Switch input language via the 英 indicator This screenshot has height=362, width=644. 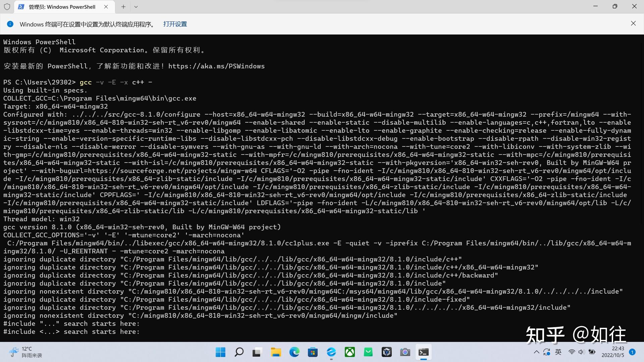558,352
